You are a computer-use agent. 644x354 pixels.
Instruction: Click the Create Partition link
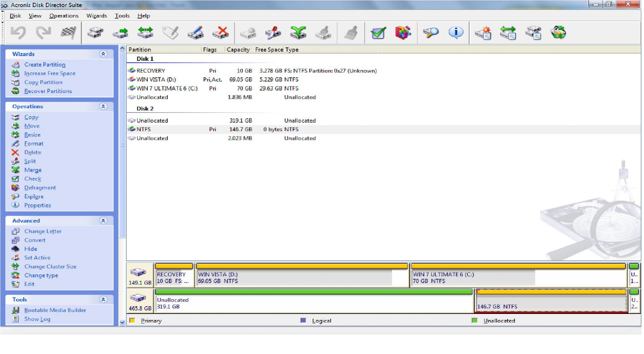45,65
